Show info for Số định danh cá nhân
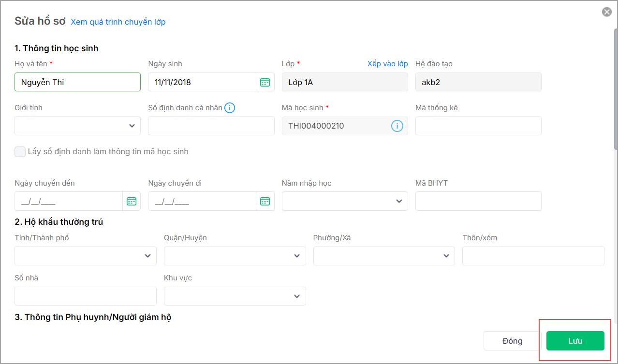618x364 pixels. point(230,108)
